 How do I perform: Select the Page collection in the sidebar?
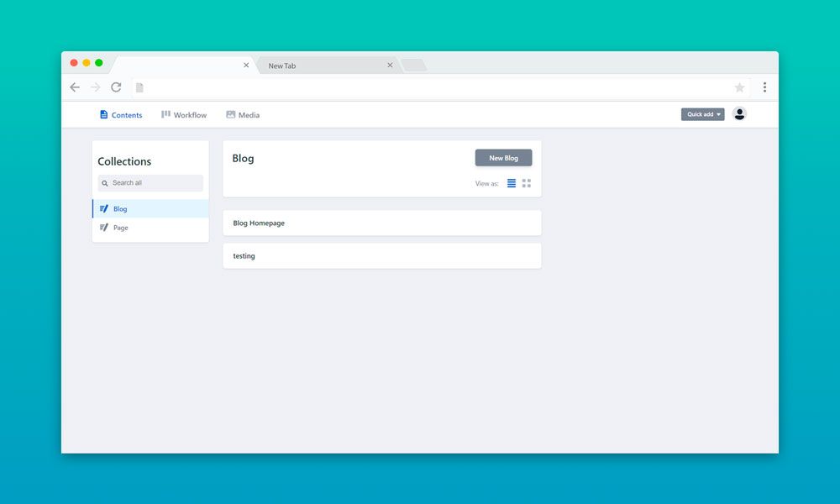pyautogui.click(x=150, y=228)
